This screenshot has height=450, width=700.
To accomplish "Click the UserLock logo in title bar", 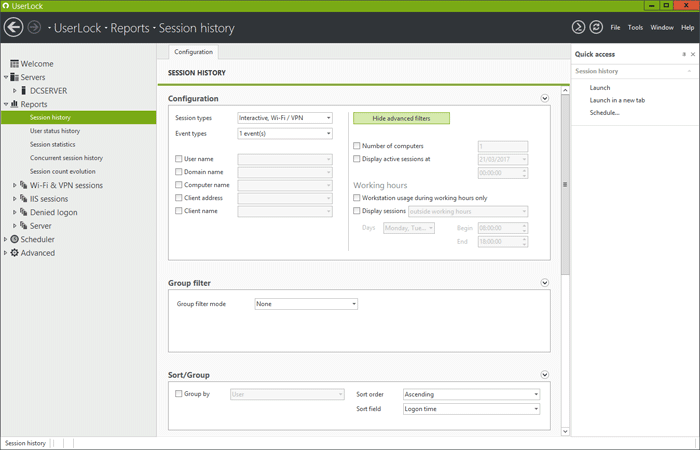I will pos(6,6).
